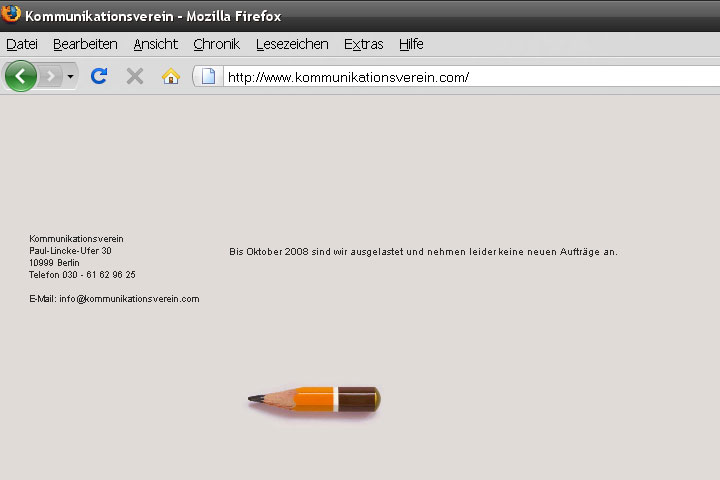Open the Datei menu

pyautogui.click(x=22, y=44)
